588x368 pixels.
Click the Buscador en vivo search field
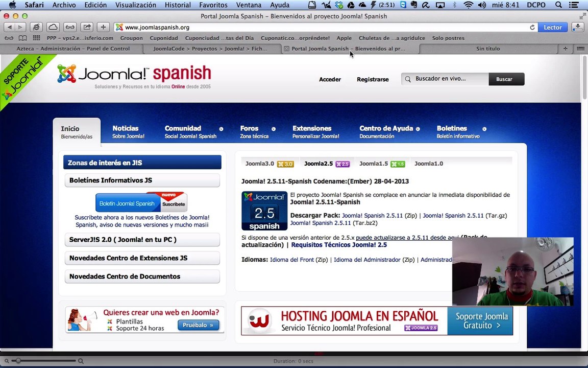(445, 79)
